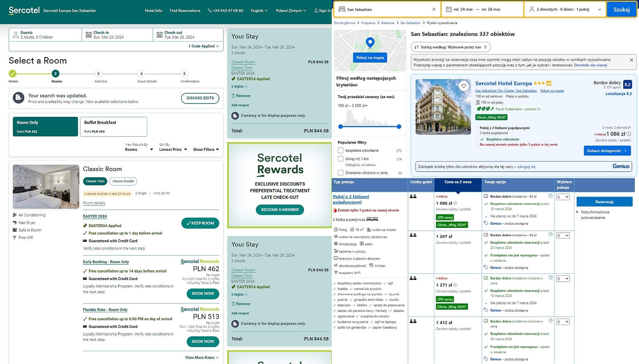
Task: Open the Sortuj według sorting dropdown
Action: [451, 47]
